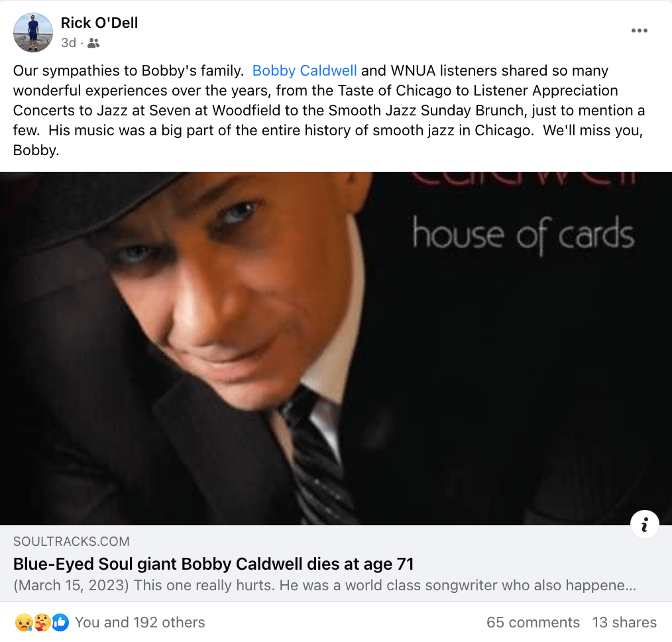672x642 pixels.
Task: Open the 3d post timestamp
Action: click(68, 43)
